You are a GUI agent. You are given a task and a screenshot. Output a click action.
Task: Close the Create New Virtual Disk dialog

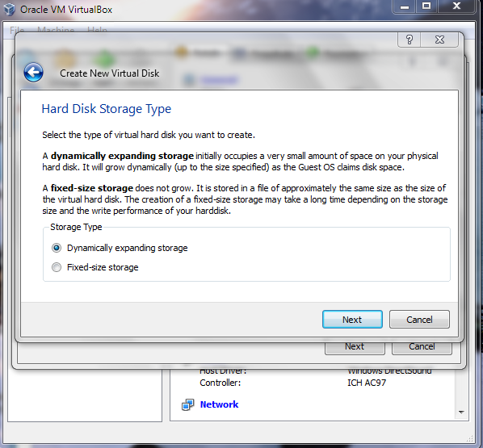click(439, 40)
